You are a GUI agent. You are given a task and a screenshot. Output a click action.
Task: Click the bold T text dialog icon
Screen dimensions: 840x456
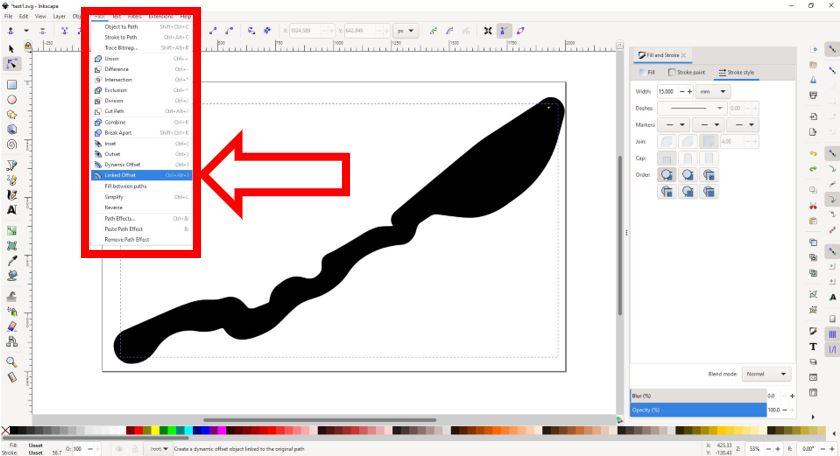(x=813, y=347)
